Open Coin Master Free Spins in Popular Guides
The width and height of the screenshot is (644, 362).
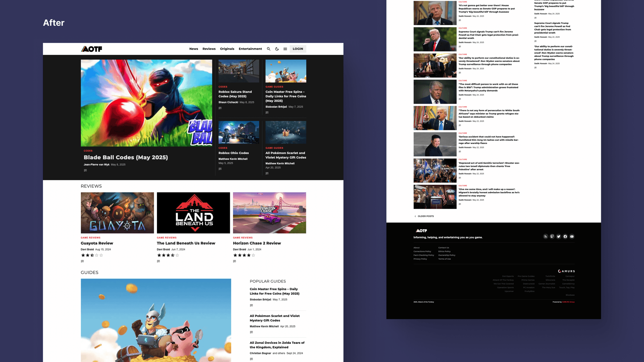tap(275, 291)
